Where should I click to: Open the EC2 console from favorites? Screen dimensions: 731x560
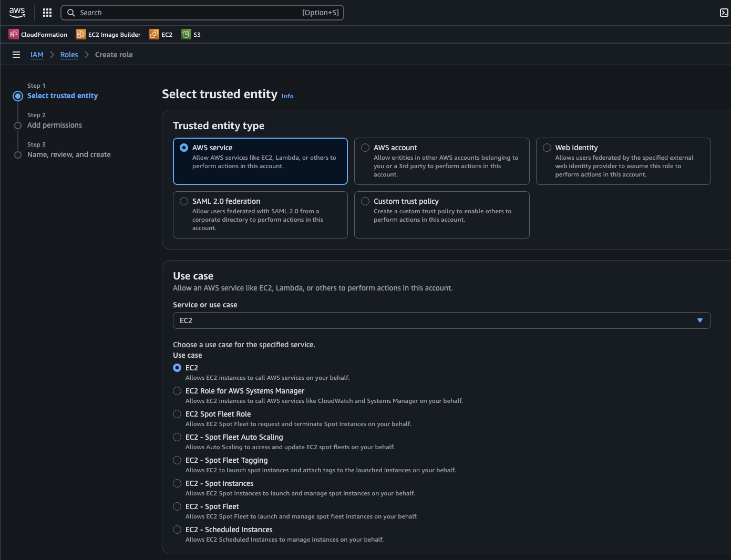160,34
